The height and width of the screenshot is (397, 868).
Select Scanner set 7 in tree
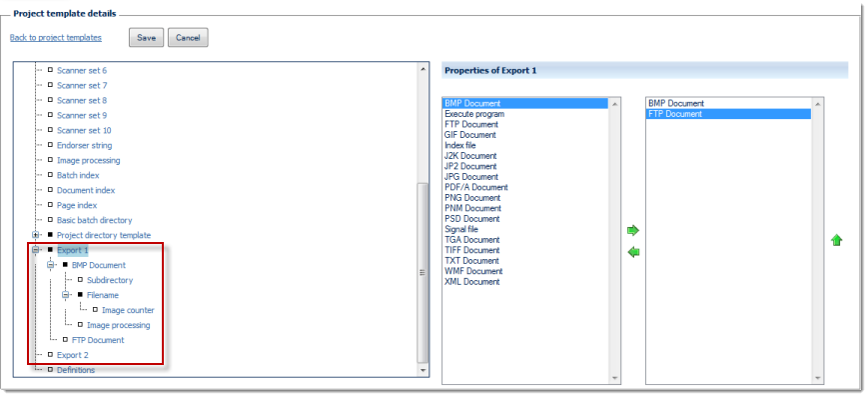[82, 85]
